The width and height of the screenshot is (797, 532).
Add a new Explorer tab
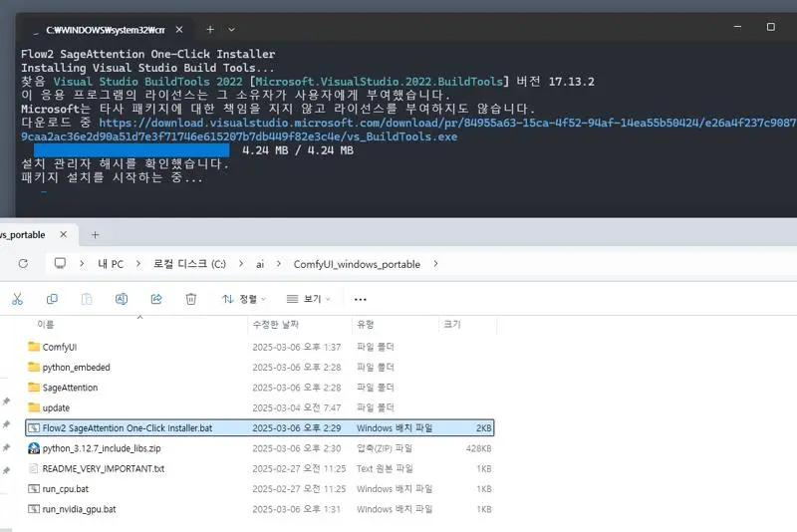(x=95, y=235)
